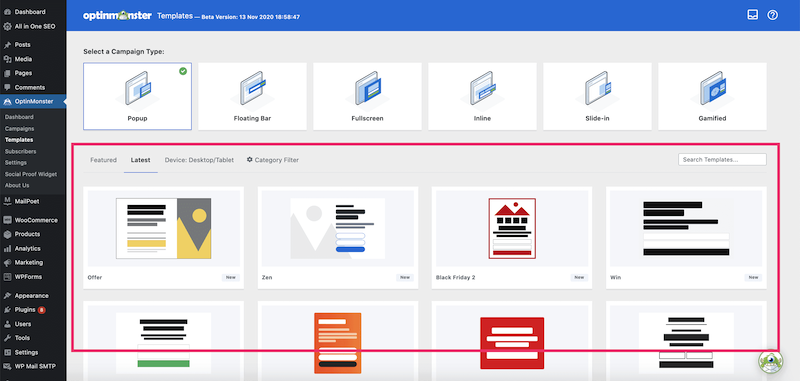Click the MailPoet M icon
This screenshot has width=800, height=381.
click(x=7, y=201)
